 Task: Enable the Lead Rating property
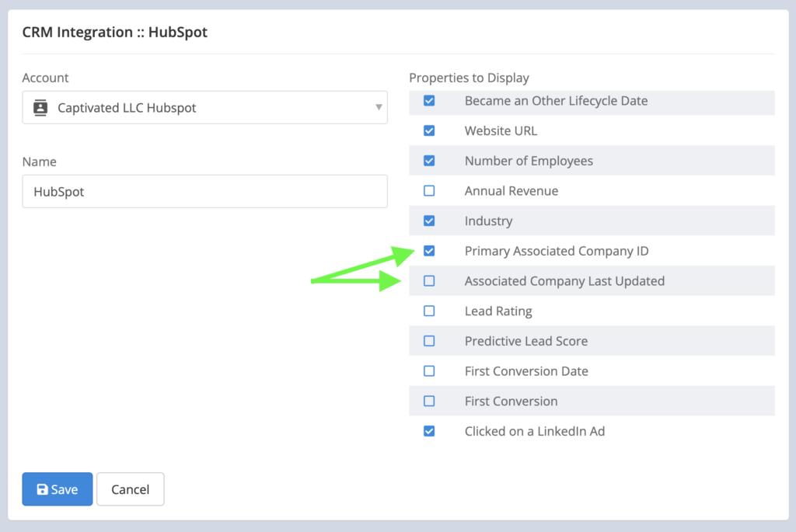tap(428, 311)
